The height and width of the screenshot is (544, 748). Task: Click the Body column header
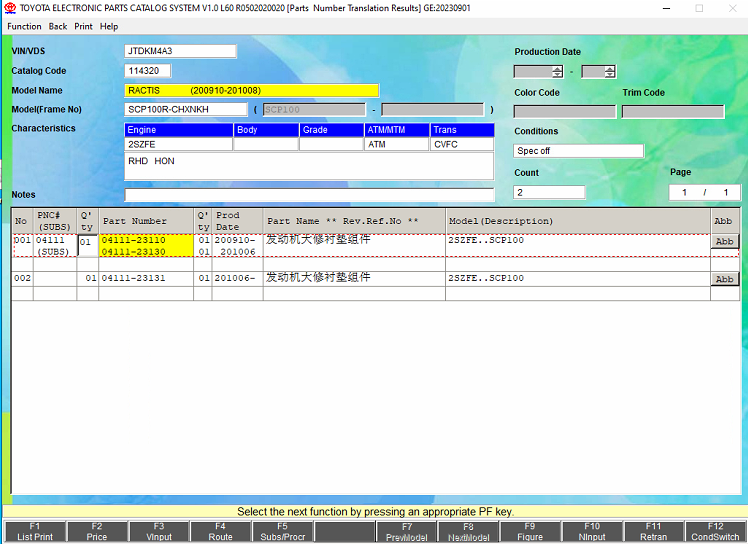[x=266, y=130]
